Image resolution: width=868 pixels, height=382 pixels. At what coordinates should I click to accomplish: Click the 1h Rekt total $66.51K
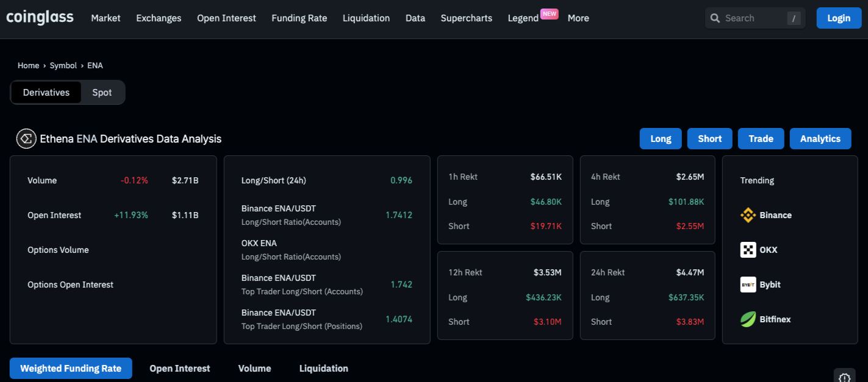(x=546, y=177)
